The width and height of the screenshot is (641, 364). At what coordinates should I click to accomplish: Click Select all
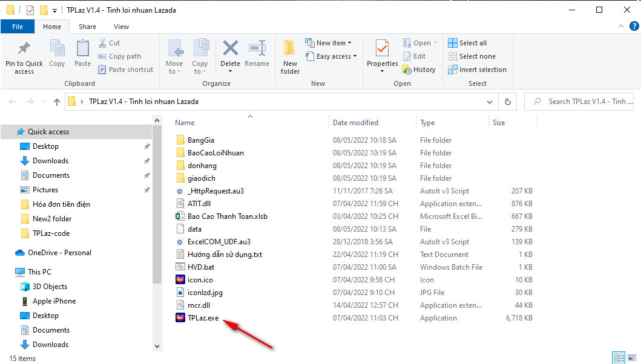[x=467, y=43]
